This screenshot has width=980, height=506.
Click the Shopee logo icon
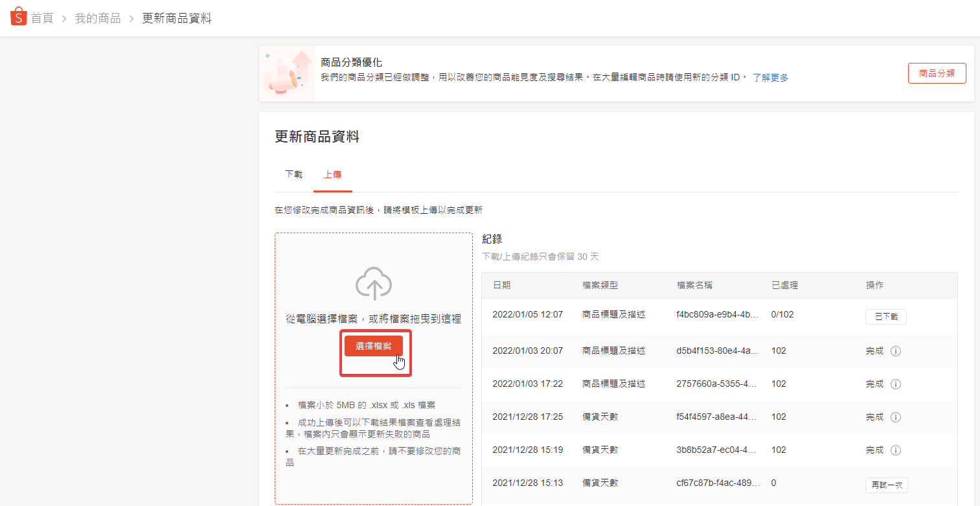pyautogui.click(x=18, y=17)
